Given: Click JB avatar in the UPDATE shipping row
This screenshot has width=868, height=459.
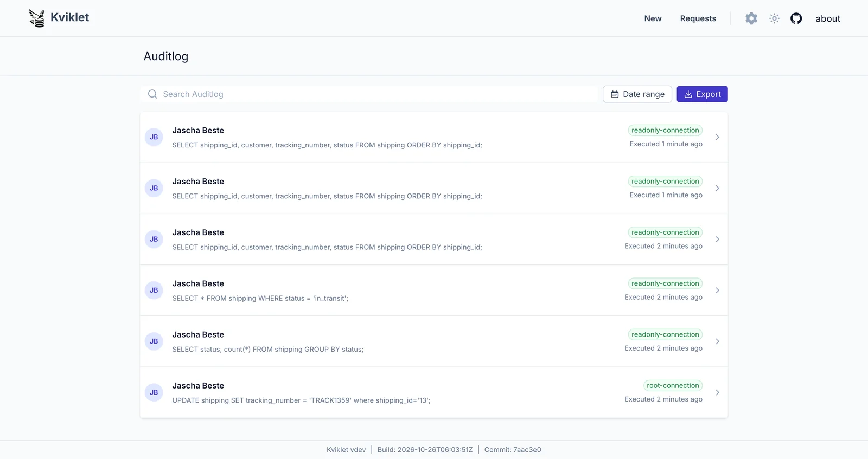Looking at the screenshot, I should [154, 392].
